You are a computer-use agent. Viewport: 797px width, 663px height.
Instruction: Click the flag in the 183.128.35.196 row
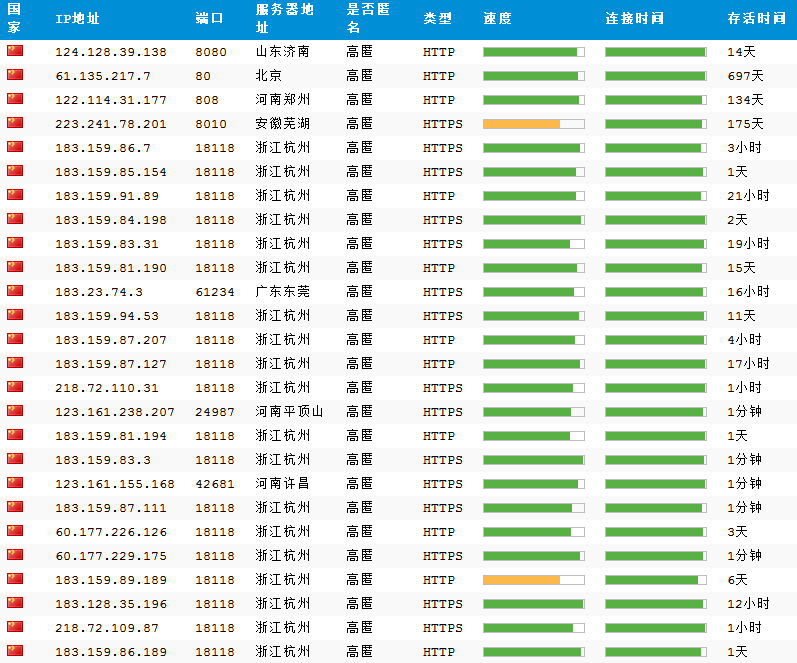[x=15, y=603]
